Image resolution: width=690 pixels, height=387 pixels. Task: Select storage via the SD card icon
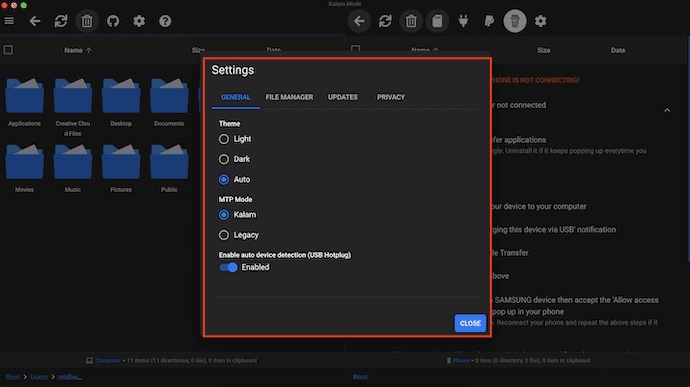[x=437, y=21]
